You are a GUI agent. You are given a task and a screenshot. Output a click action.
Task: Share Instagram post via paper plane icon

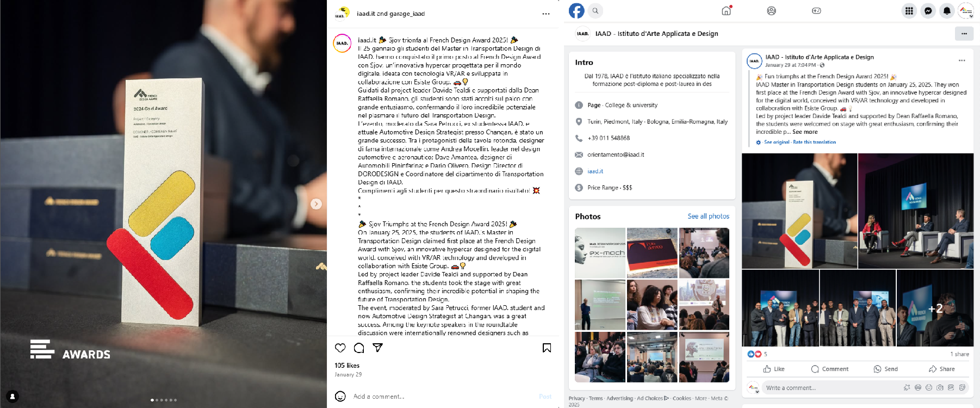point(377,348)
